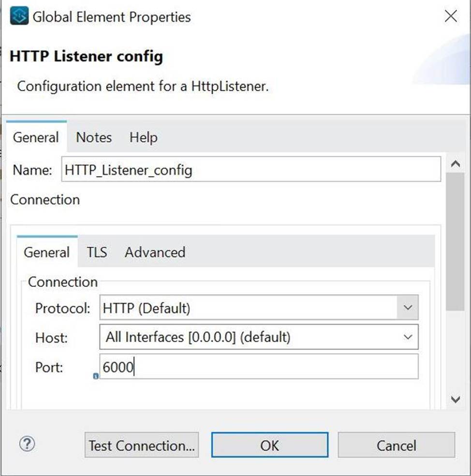The image size is (471, 476).
Task: Switch to the Notes tab
Action: (x=94, y=137)
